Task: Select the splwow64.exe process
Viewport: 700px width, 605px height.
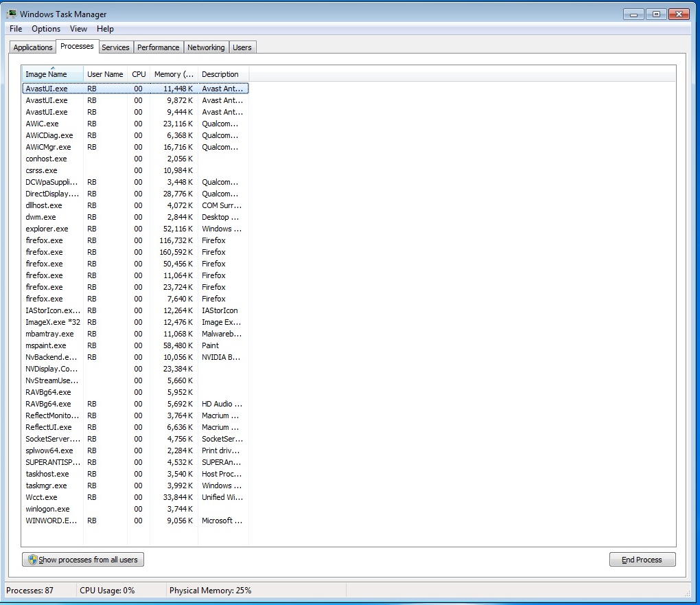Action: (135, 450)
